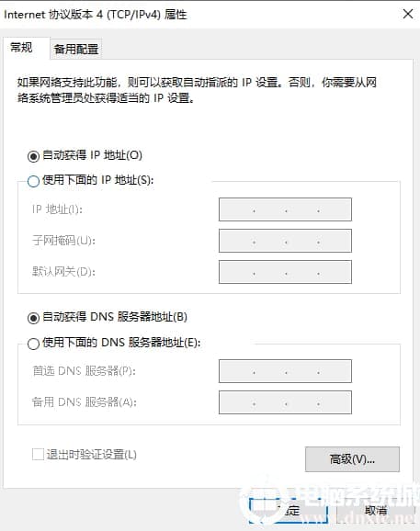Click the 子网掩码 input field
The width and height of the screenshot is (420, 531).
[x=285, y=241]
